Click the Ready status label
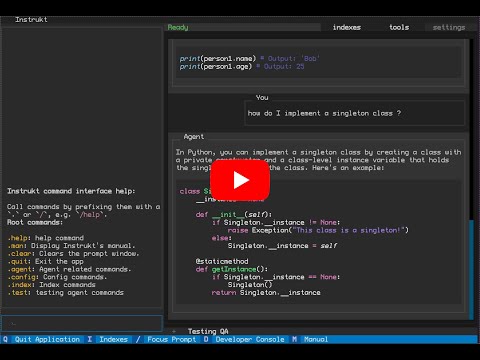The width and height of the screenshot is (480, 360). (178, 27)
